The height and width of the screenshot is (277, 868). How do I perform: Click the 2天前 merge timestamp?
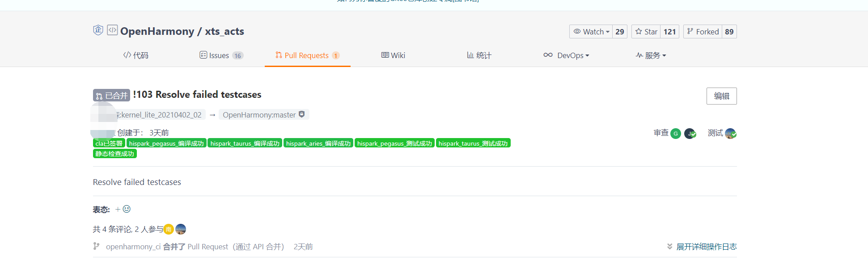pyautogui.click(x=303, y=247)
